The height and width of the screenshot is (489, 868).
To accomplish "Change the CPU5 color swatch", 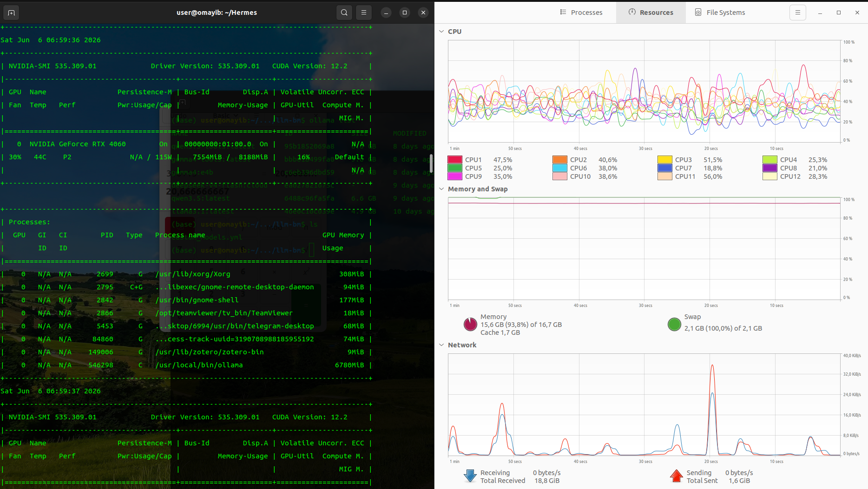I will coord(455,168).
